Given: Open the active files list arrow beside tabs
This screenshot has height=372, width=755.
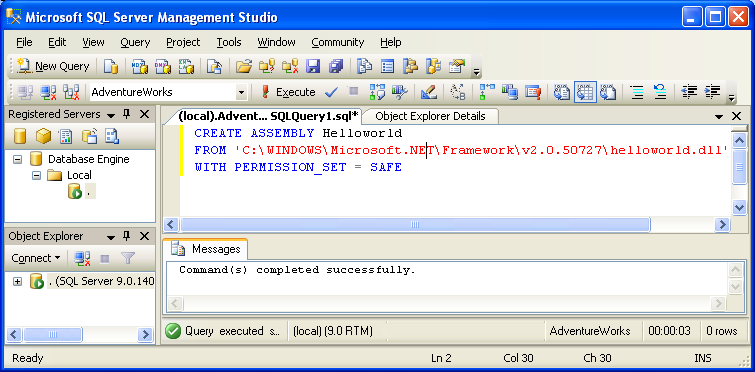Looking at the screenshot, I should tap(719, 116).
